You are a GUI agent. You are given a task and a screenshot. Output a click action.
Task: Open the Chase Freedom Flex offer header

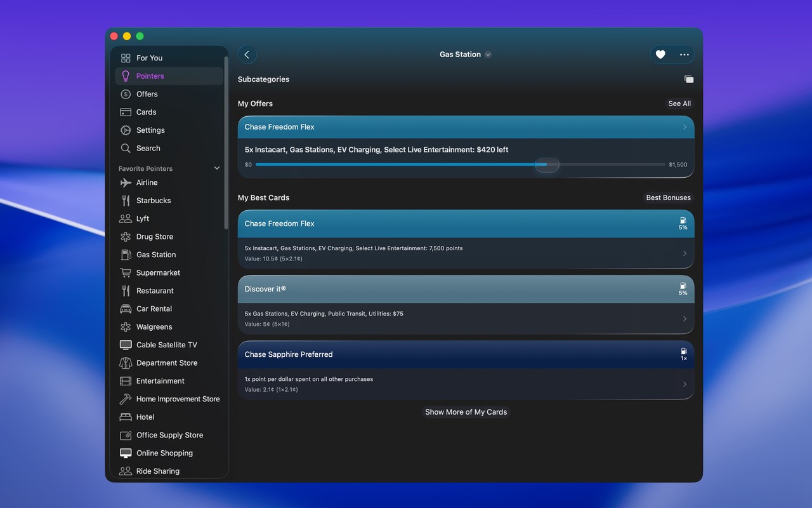[x=466, y=127]
